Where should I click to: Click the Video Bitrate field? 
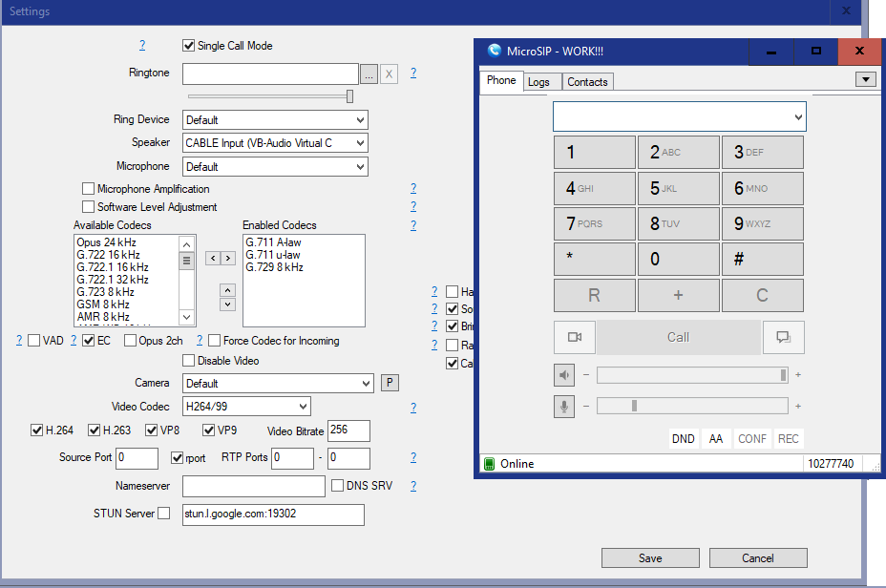348,430
